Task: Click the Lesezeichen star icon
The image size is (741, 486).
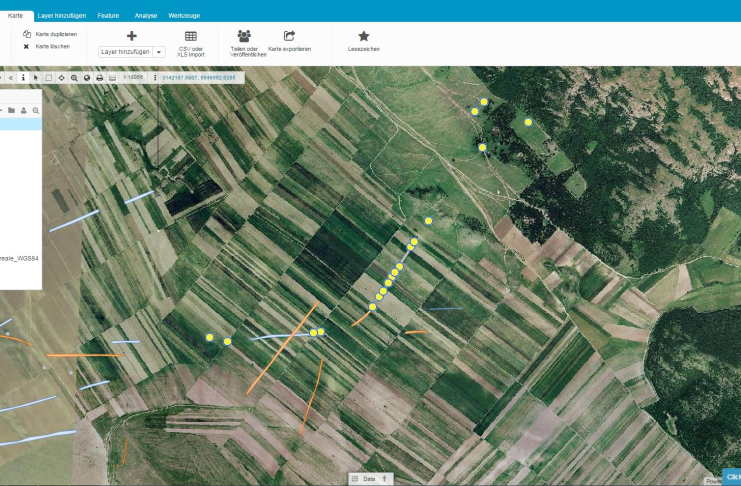Action: click(x=364, y=36)
